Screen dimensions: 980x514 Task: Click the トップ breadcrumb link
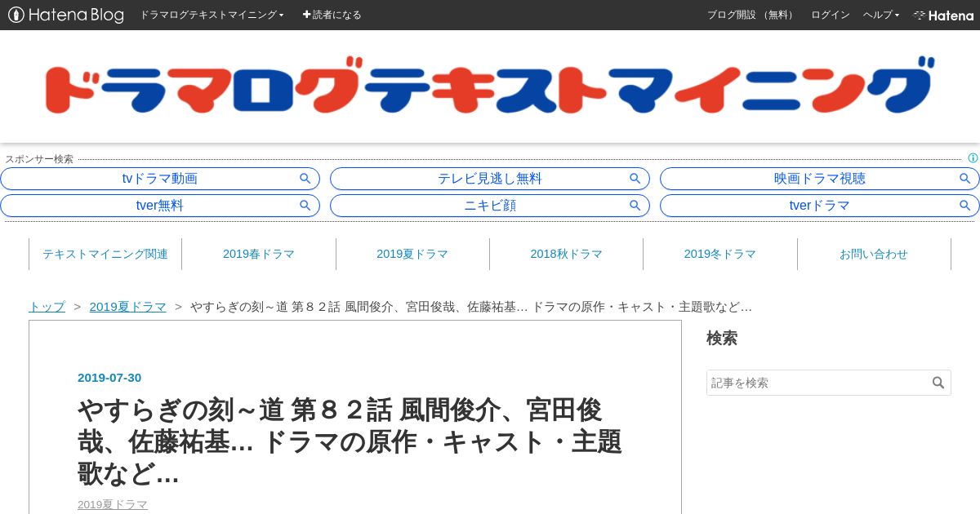pos(47,307)
